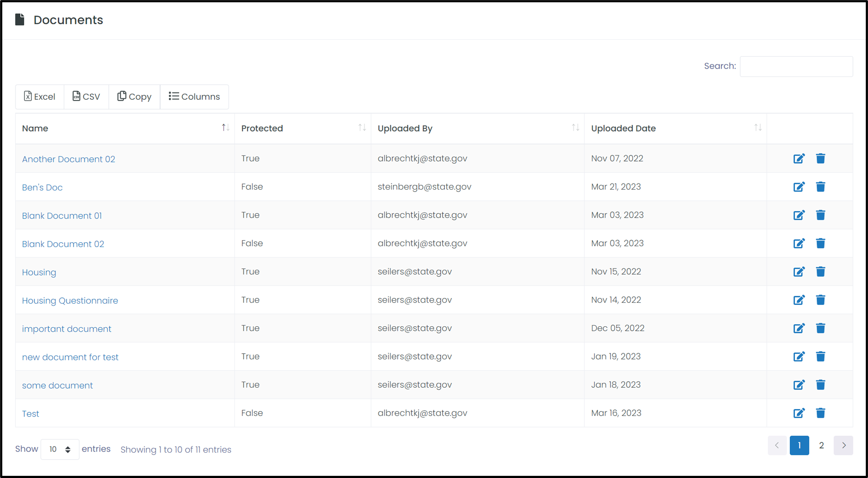The image size is (868, 478).
Task: Open the some document link
Action: coord(57,385)
